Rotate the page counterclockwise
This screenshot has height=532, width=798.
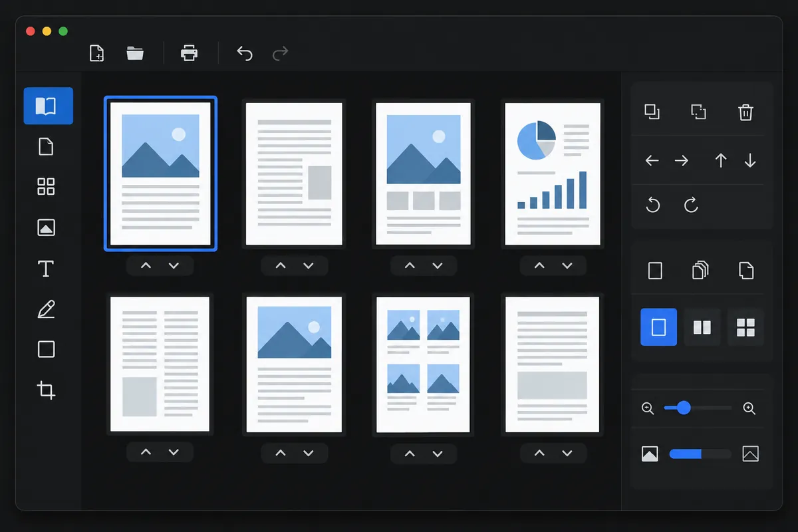point(653,205)
